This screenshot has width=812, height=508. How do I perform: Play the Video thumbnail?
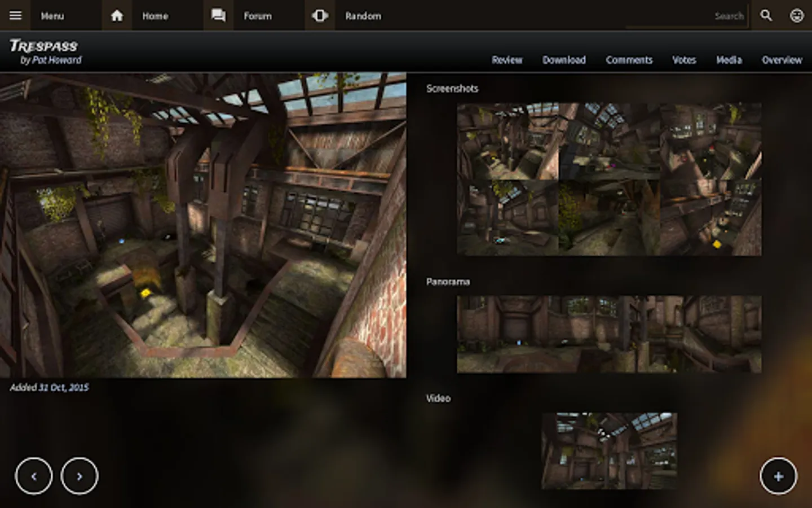(609, 450)
